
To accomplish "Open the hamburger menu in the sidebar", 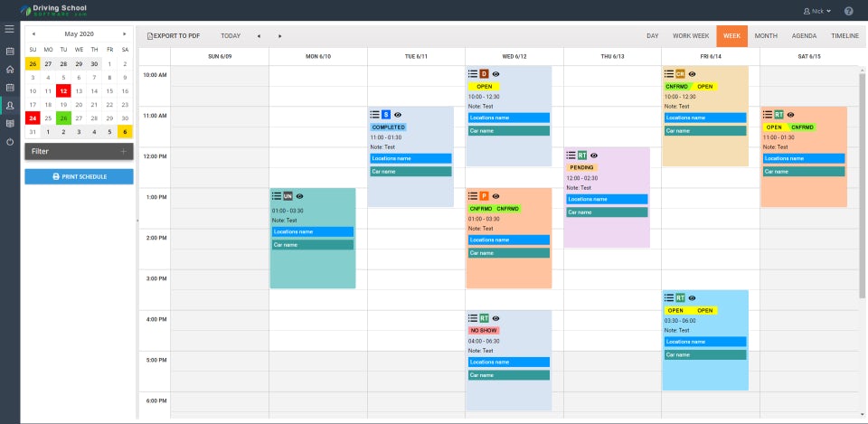I will (10, 29).
